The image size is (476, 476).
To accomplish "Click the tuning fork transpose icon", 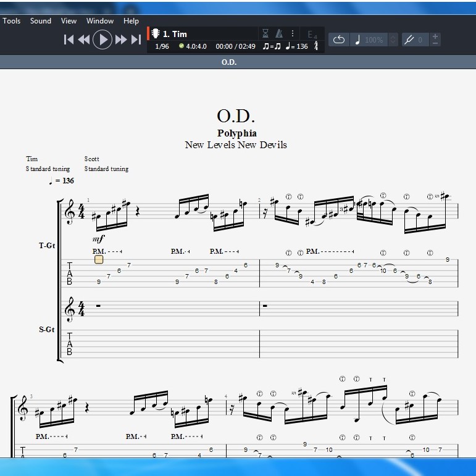I will (x=408, y=40).
